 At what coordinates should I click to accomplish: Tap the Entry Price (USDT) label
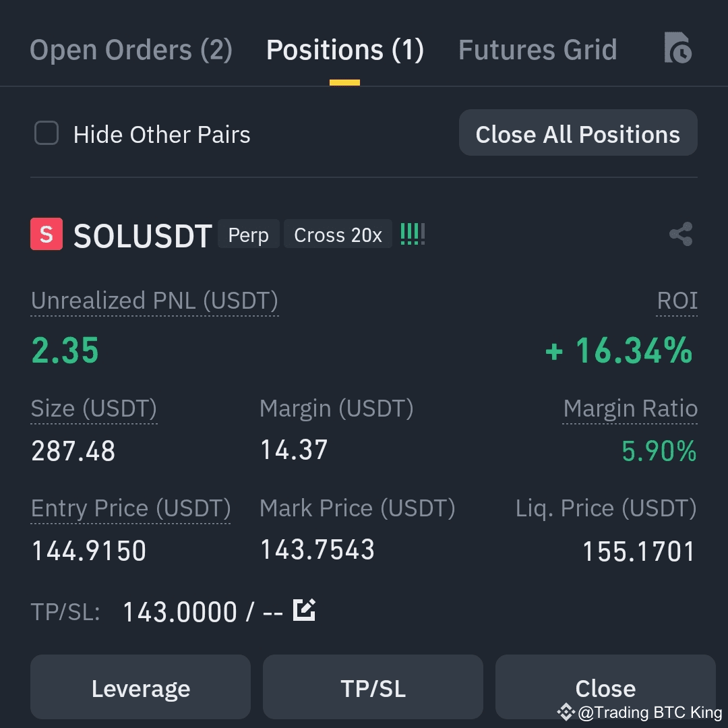pyautogui.click(x=131, y=508)
